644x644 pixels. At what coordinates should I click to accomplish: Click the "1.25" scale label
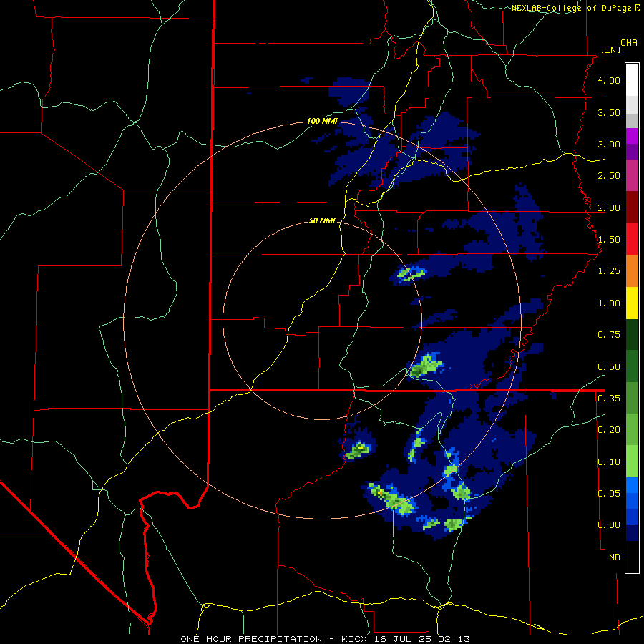(609, 271)
